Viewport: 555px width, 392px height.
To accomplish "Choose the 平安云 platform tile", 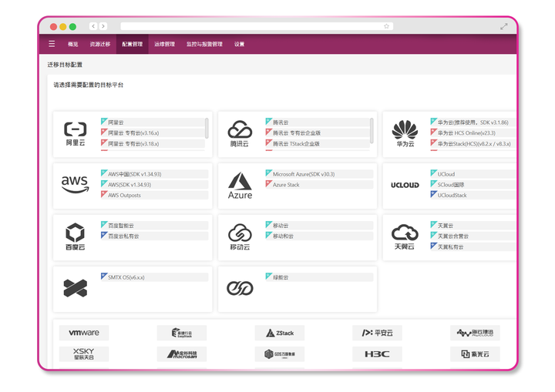I will tap(377, 333).
